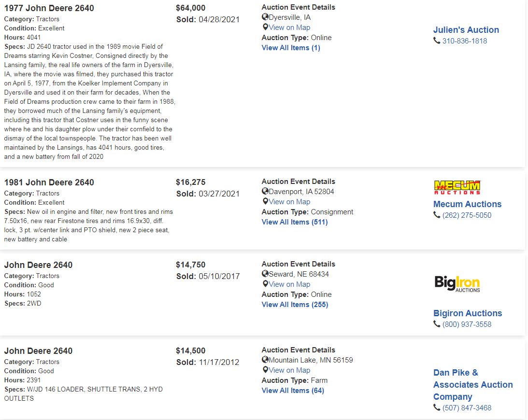528x420 pixels.
Task: Click globe icon beside Davenport, IA 52804
Action: point(265,191)
